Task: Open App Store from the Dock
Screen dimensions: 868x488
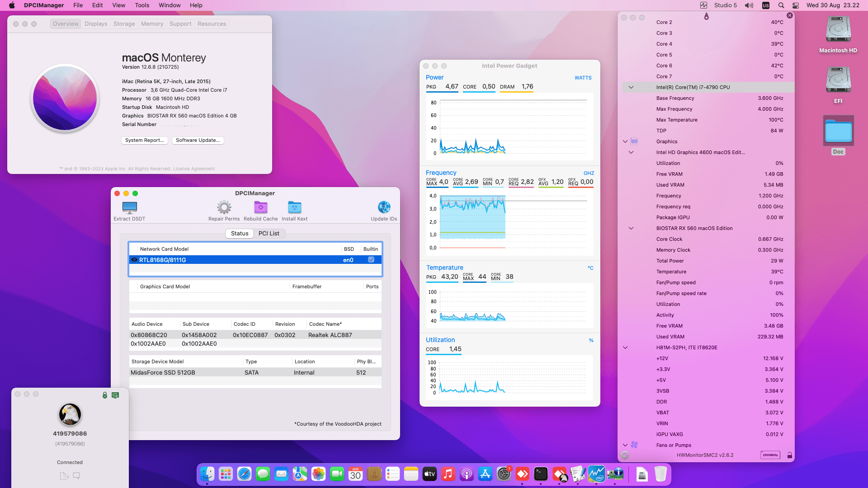Action: point(485,474)
